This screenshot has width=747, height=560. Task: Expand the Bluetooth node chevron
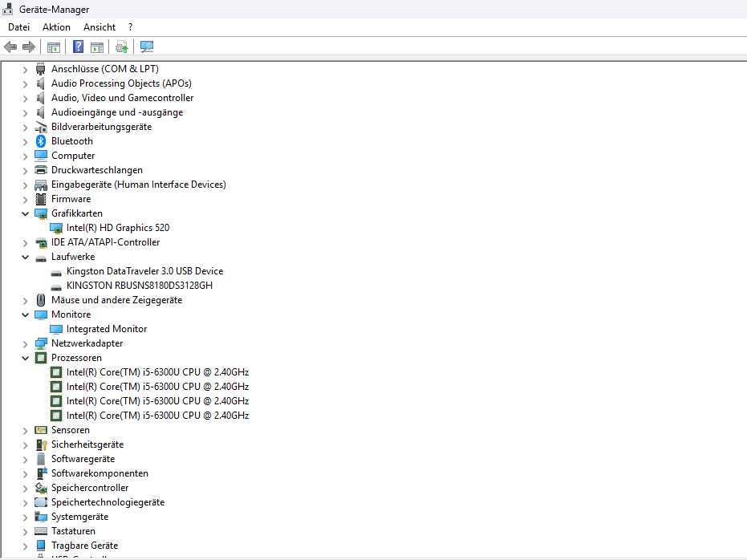25,141
